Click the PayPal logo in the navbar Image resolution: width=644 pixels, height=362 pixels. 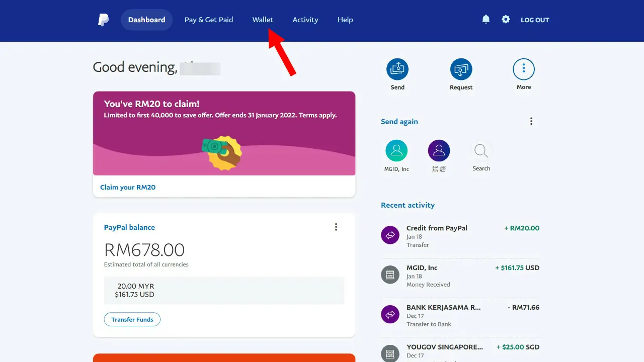pyautogui.click(x=103, y=20)
